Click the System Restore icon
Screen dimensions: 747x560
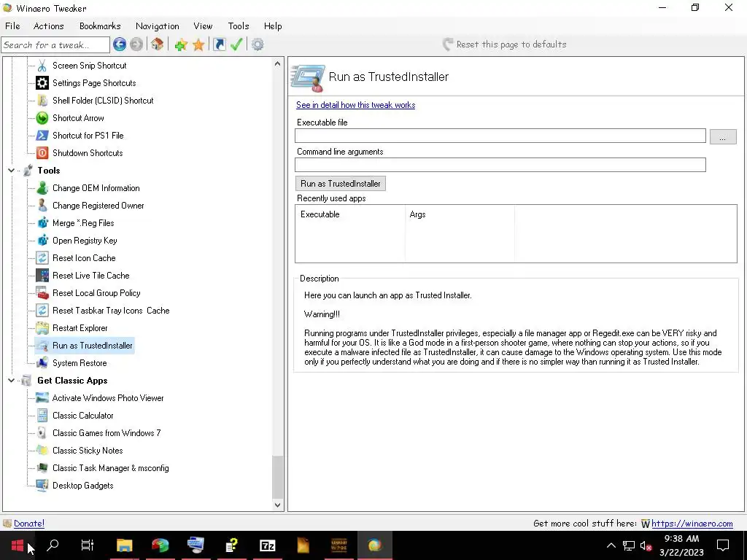click(42, 363)
